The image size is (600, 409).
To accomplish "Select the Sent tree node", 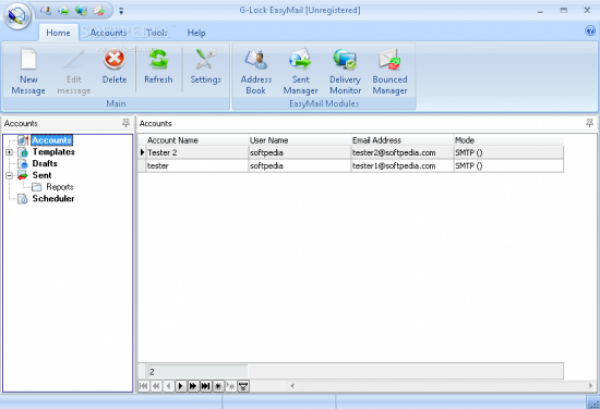I will pos(42,175).
